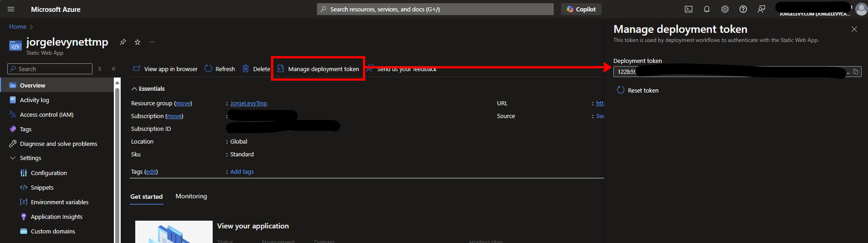
Task: Click Add tags
Action: [242, 172]
